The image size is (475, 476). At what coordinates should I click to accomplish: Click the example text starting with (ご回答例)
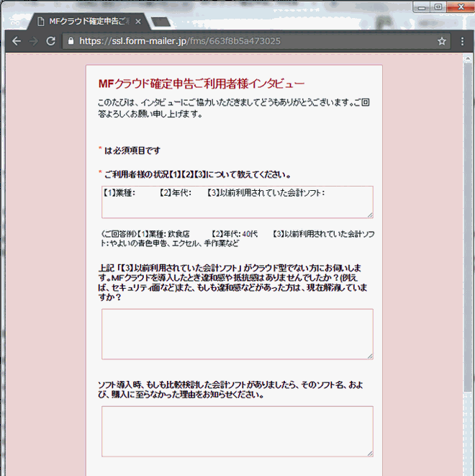(x=237, y=238)
